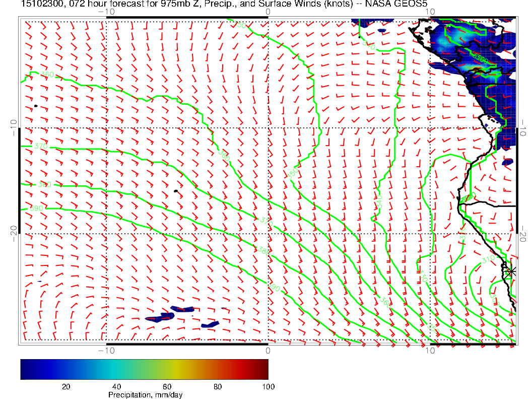Click the '340' contour label in map center-right
The height and width of the screenshot is (411, 532).
[379, 199]
